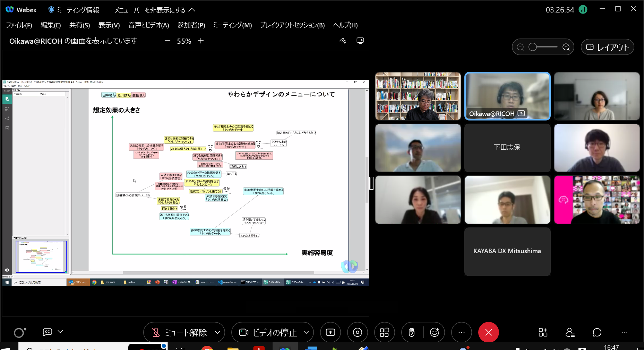Stop video with ビデオの停止 button

(268, 332)
